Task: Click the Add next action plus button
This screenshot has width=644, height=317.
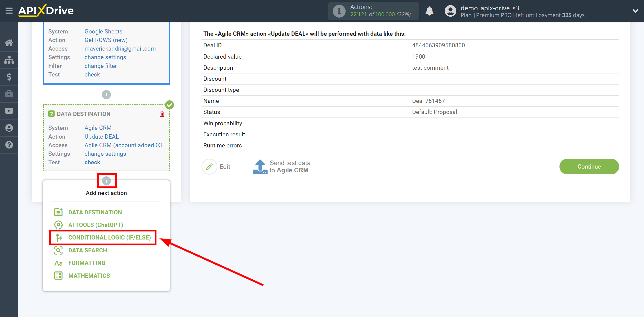Action: [x=106, y=181]
